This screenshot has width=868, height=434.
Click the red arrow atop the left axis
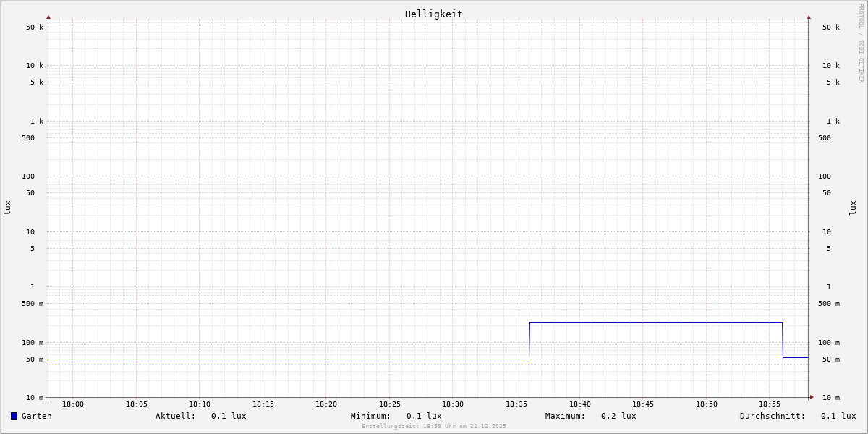[x=48, y=17]
